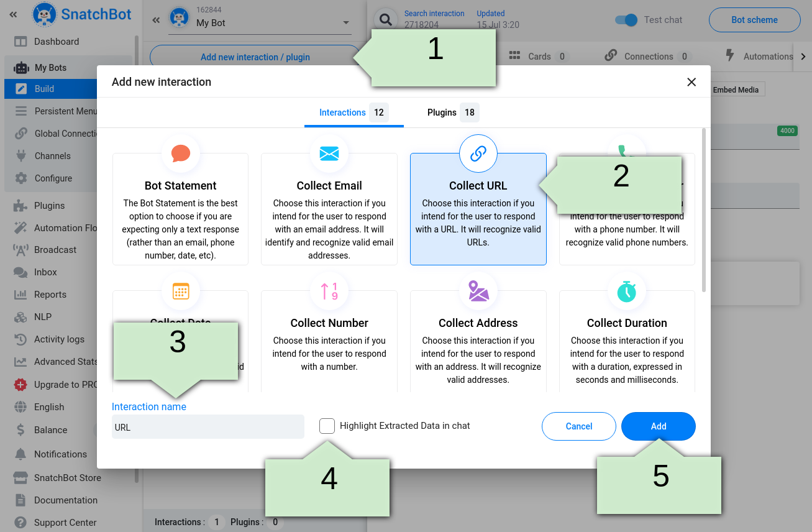Click the SnatchBot logo icon
Viewport: 812px width, 532px height.
[x=44, y=16]
